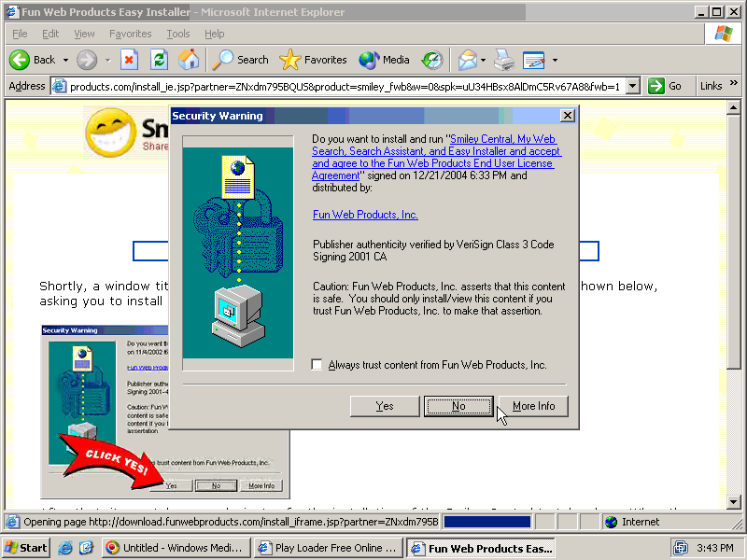This screenshot has height=560, width=747.
Task: Click the Links toolbar label
Action: (x=711, y=86)
